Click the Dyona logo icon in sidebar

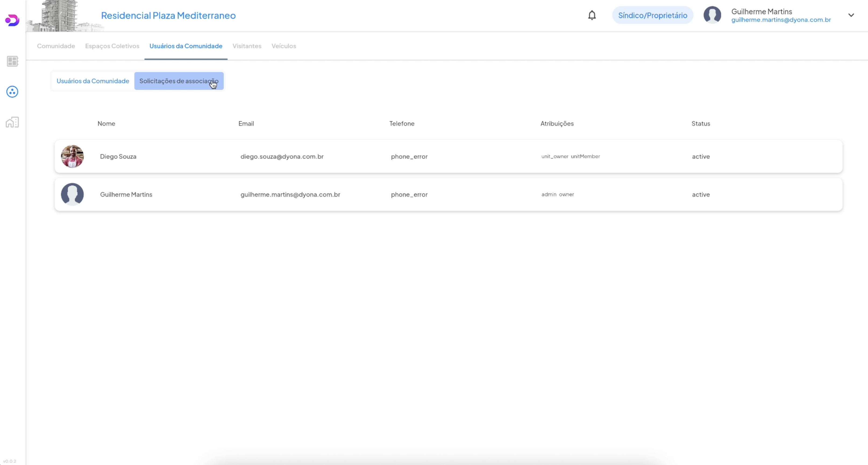(12, 20)
